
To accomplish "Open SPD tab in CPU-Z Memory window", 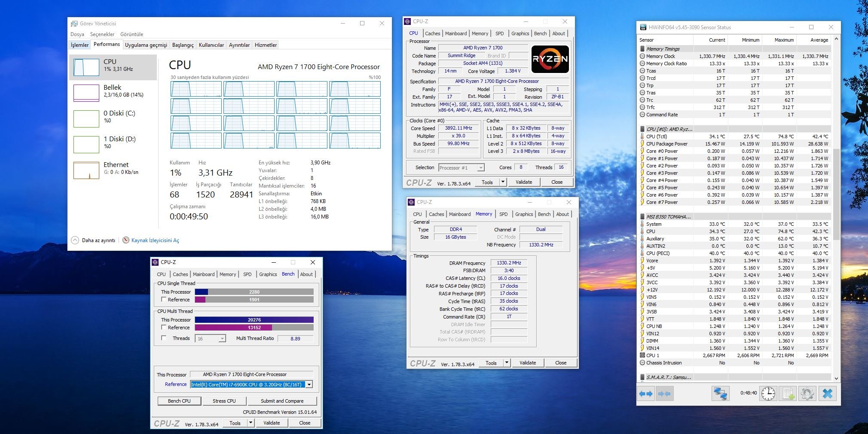I will tap(504, 214).
